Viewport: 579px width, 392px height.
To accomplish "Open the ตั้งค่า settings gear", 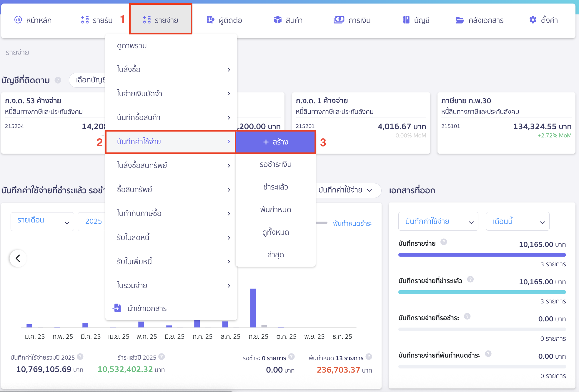I will coord(533,20).
